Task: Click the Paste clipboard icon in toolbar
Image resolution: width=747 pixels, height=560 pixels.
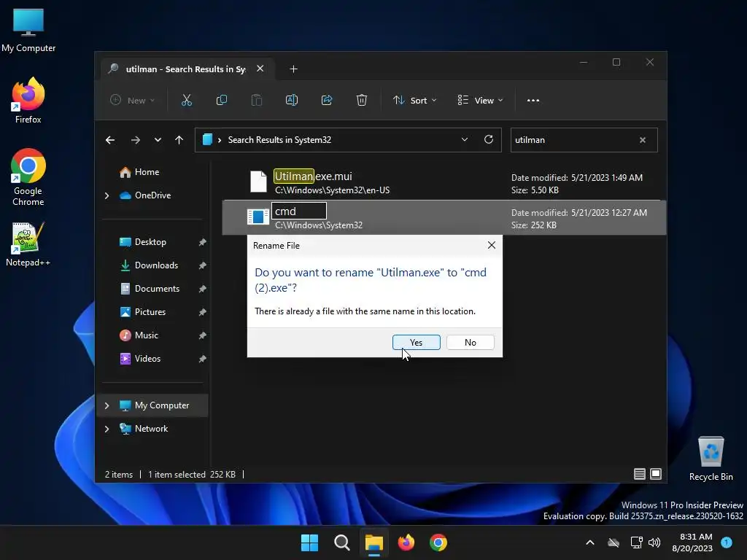Action: point(256,100)
